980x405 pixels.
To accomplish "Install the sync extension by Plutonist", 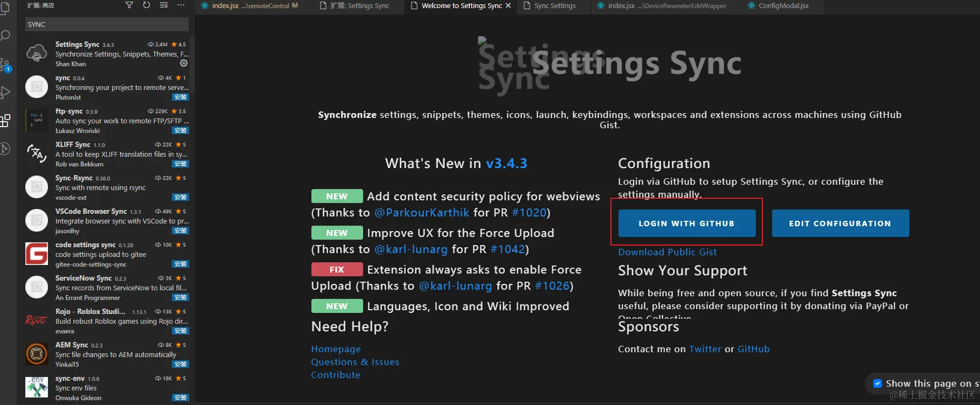I will pos(180,97).
